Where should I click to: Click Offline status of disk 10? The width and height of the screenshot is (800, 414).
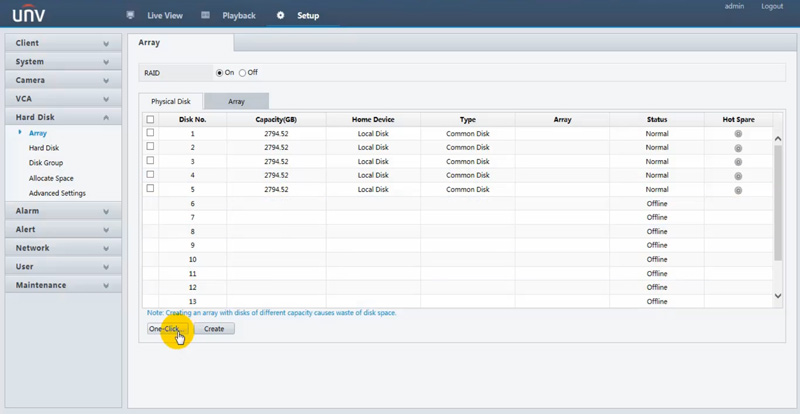[657, 259]
